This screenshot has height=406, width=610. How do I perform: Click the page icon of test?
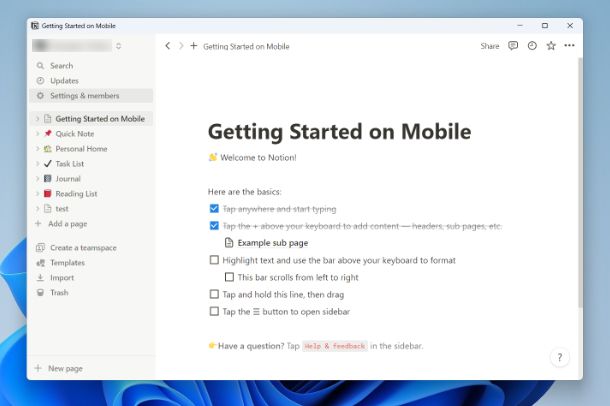[x=47, y=208]
